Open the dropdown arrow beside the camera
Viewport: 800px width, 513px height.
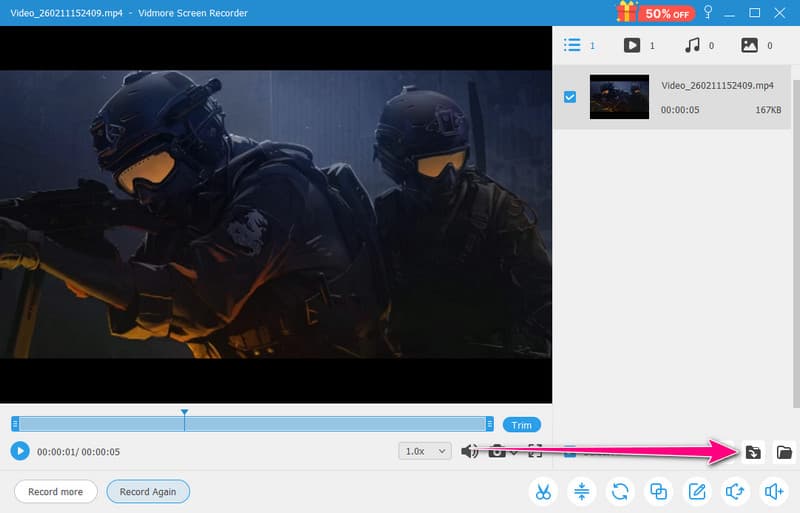coord(514,452)
